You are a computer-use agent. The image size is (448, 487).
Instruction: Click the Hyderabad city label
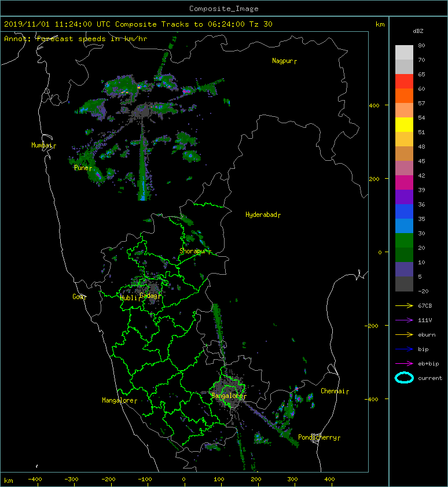coord(261,215)
